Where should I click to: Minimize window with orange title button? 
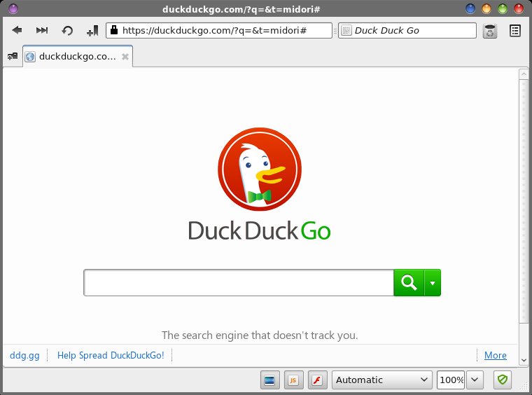[x=486, y=9]
